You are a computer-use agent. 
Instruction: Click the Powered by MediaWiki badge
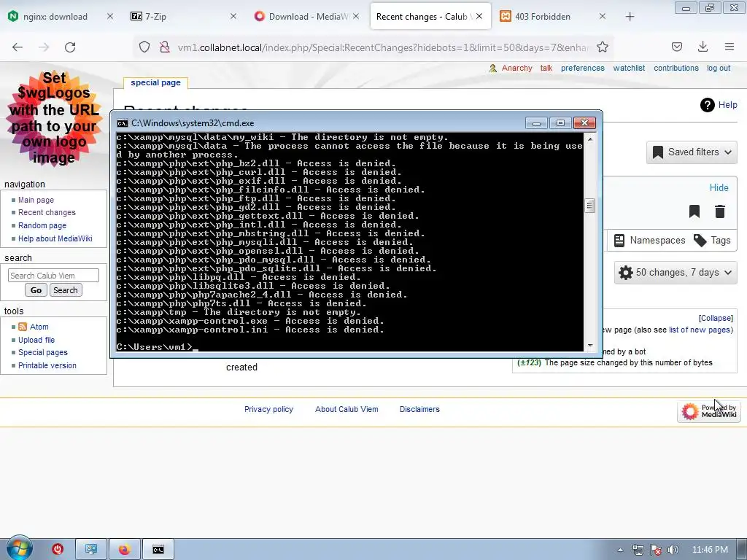[x=709, y=411]
